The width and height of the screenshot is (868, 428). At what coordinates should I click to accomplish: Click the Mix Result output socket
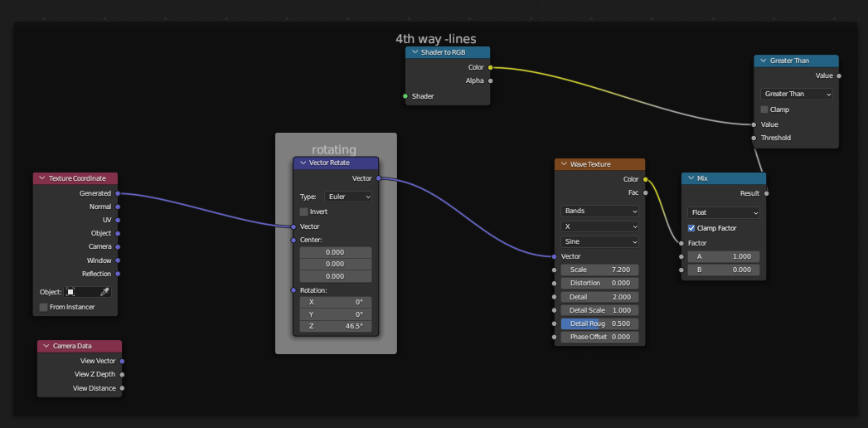tap(767, 194)
